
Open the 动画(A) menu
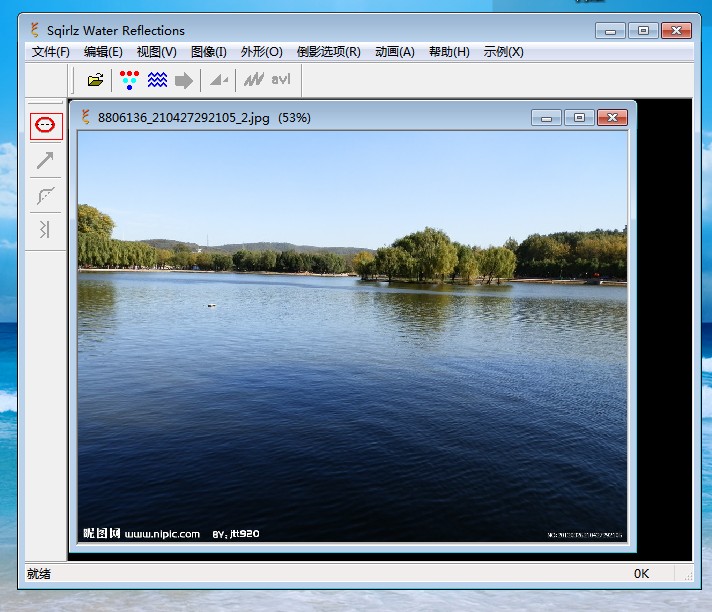394,52
